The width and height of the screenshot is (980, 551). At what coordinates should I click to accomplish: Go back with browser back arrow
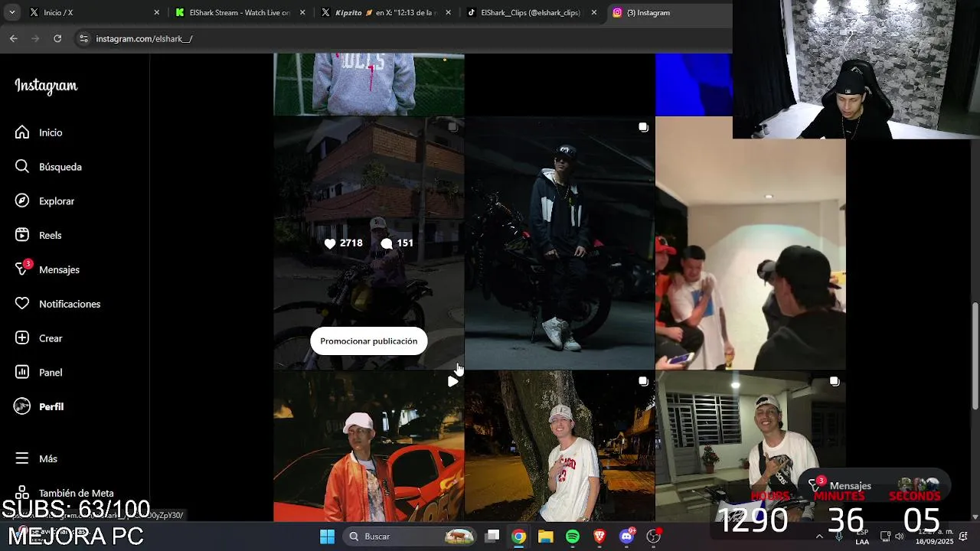coord(13,38)
